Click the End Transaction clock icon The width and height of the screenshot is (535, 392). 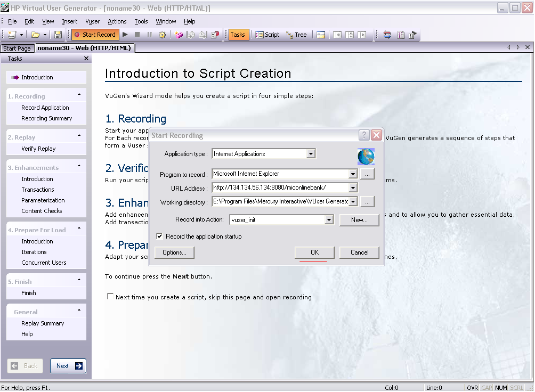coord(203,34)
